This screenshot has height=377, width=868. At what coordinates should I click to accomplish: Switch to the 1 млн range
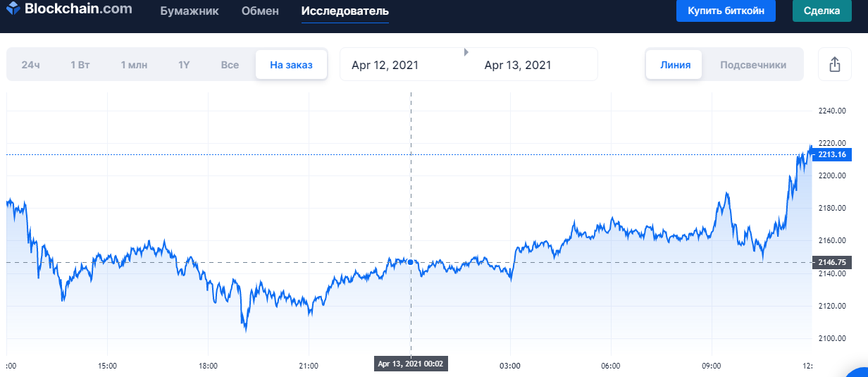click(134, 65)
